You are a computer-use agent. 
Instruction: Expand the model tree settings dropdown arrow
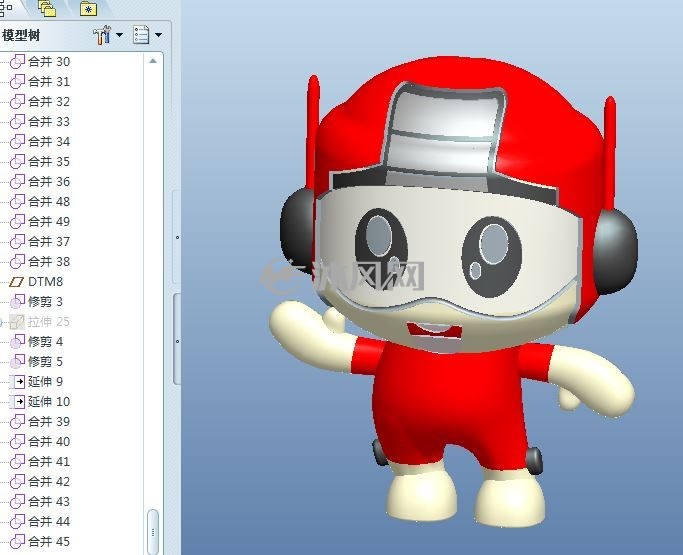[119, 35]
